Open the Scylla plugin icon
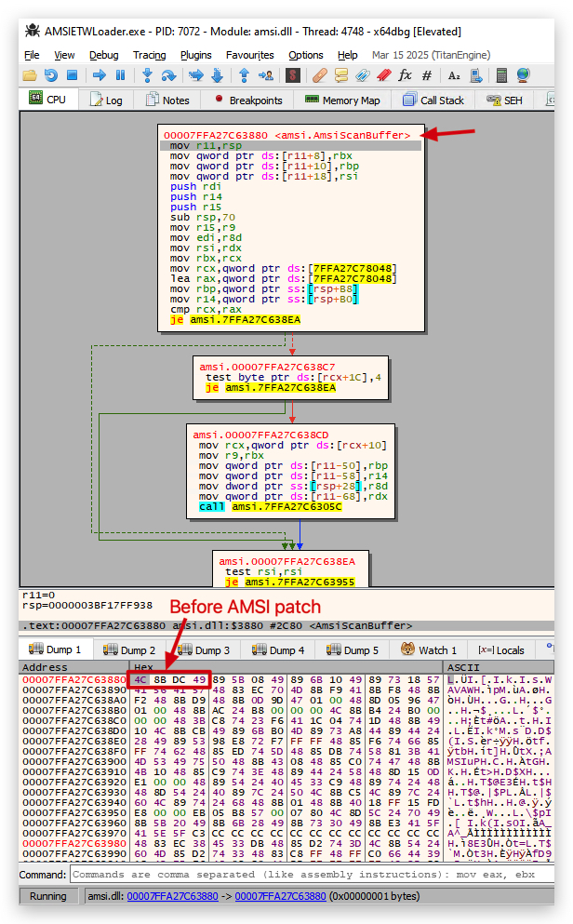This screenshot has height=924, width=573. tap(293, 75)
